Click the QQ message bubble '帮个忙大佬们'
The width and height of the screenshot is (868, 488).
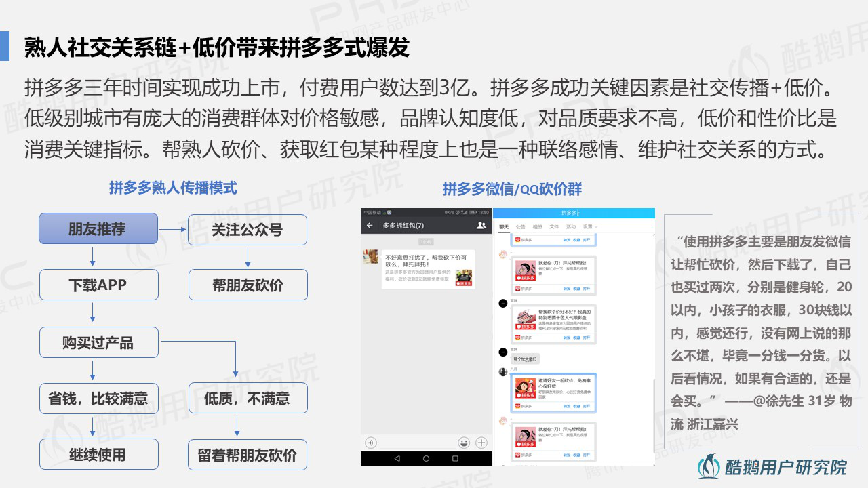point(525,359)
